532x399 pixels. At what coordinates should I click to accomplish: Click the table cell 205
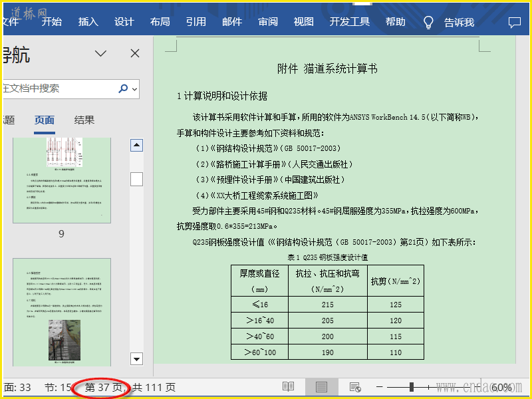(327, 321)
